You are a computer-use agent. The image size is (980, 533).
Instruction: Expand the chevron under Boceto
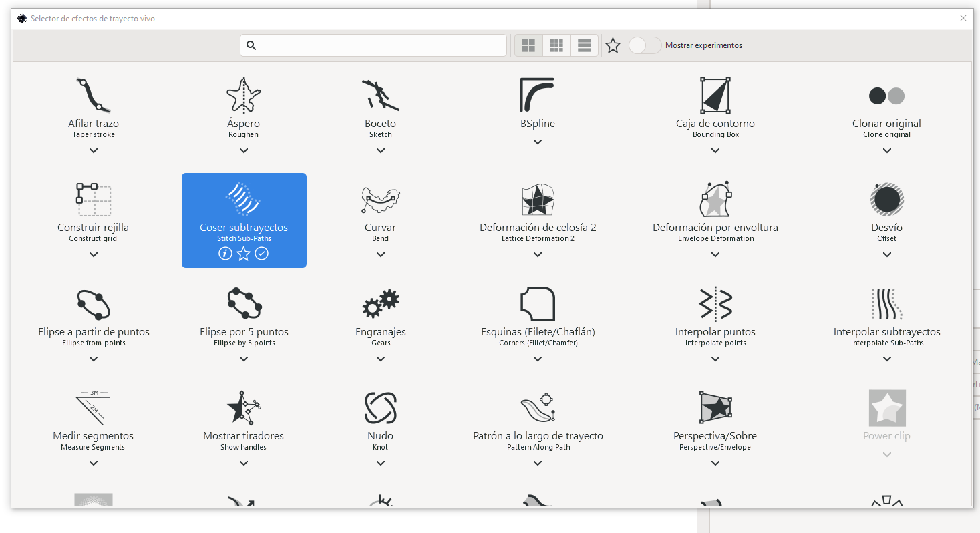(x=381, y=150)
